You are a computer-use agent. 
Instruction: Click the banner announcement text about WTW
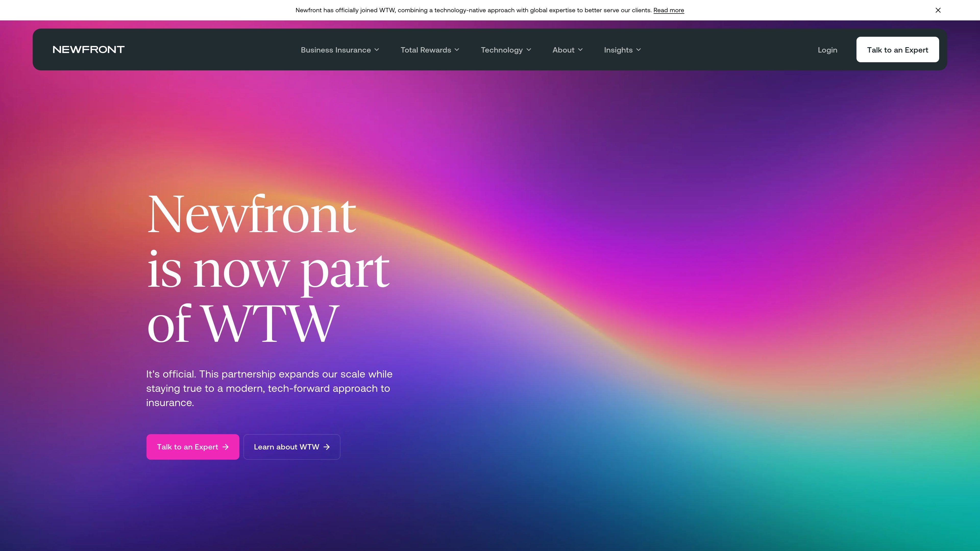474,10
